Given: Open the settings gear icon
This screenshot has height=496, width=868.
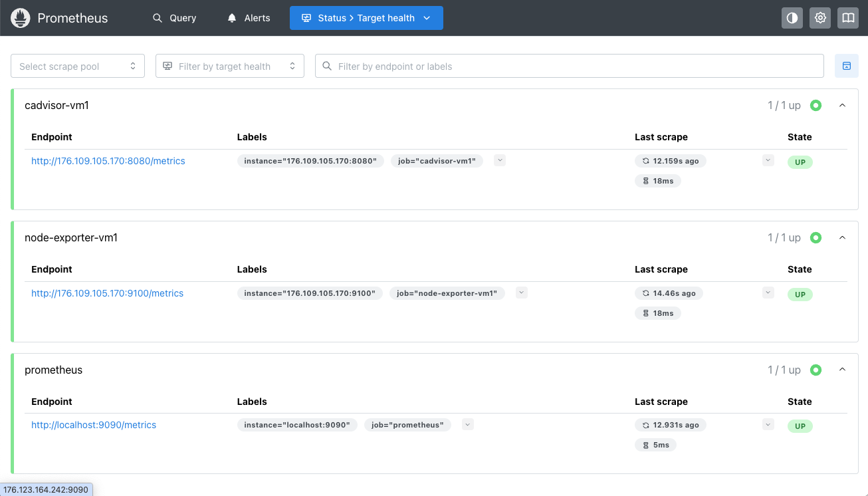Looking at the screenshot, I should [820, 18].
